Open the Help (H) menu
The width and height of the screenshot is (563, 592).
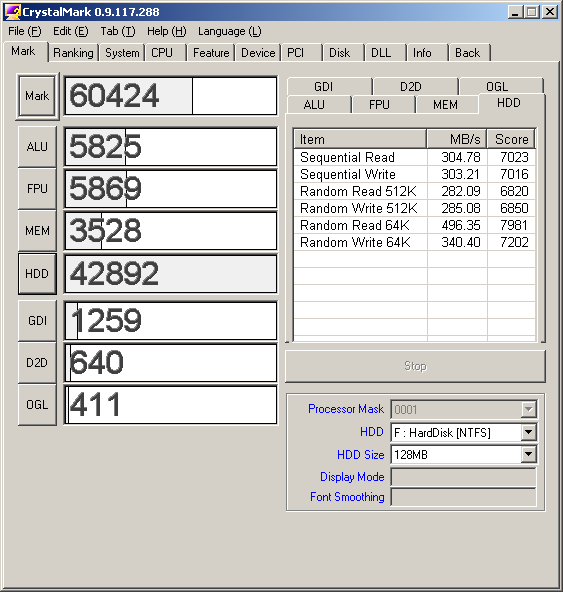167,31
